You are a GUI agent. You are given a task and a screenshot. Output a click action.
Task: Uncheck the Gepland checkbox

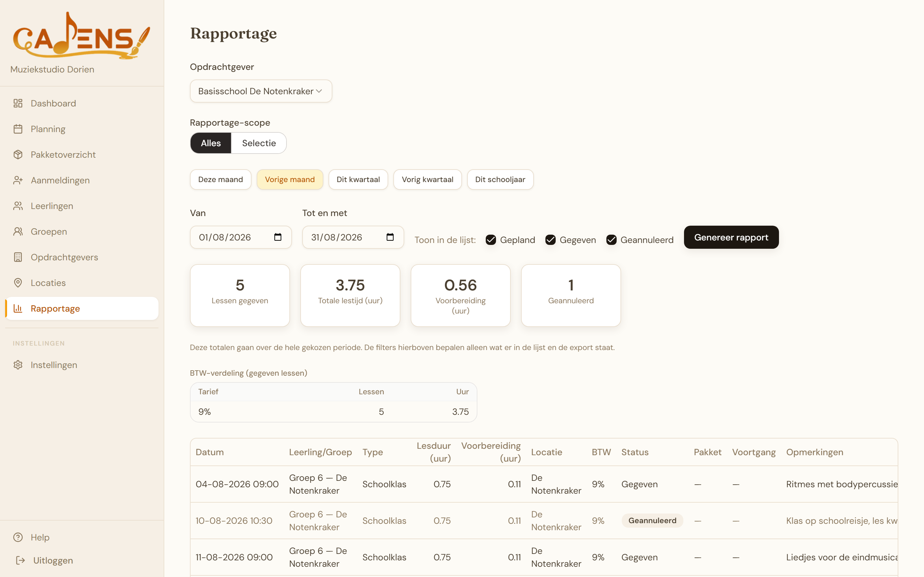tap(491, 240)
